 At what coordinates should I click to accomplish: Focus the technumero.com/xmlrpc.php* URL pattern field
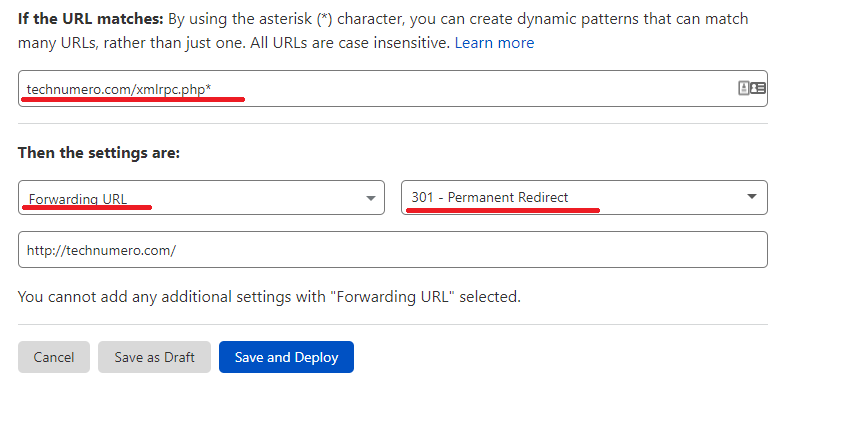click(x=393, y=88)
